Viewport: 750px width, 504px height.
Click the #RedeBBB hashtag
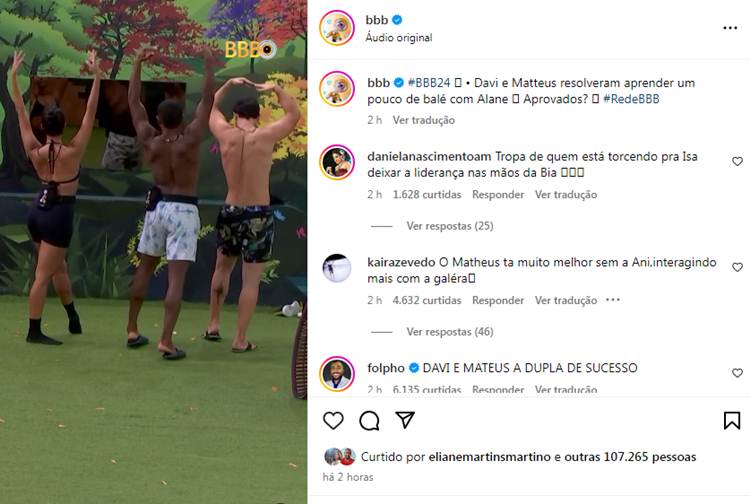(631, 99)
